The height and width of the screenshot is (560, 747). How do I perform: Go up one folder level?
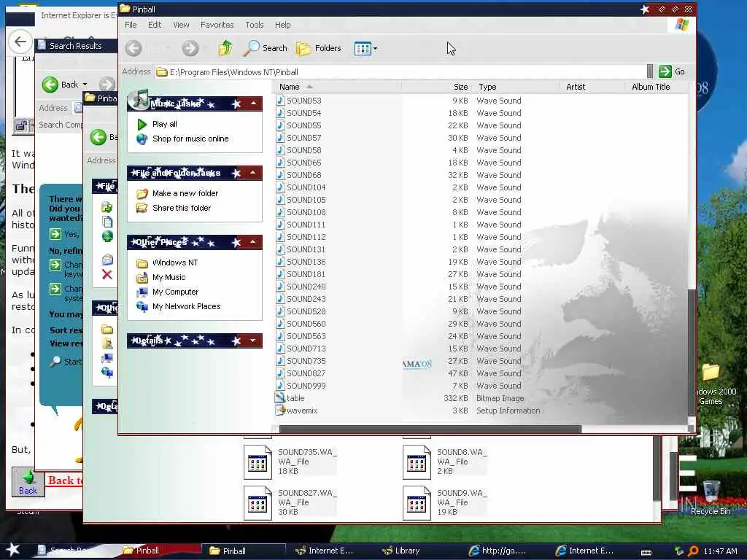[x=225, y=48]
